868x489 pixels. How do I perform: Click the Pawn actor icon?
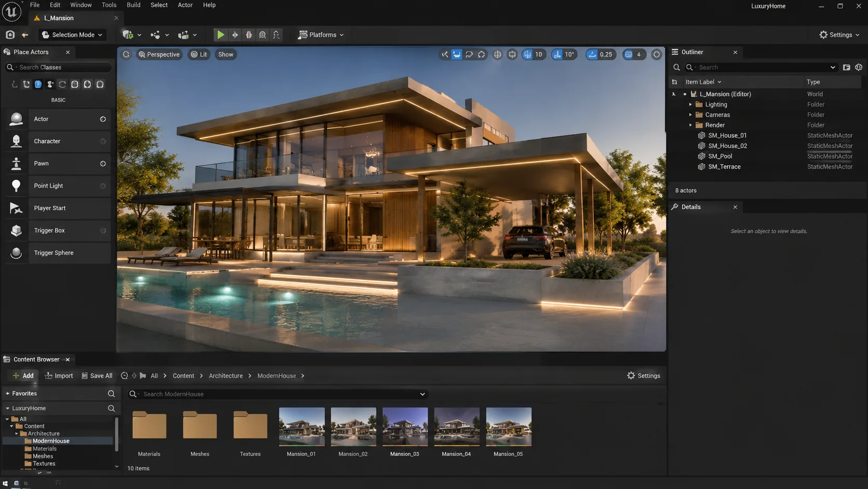click(16, 164)
